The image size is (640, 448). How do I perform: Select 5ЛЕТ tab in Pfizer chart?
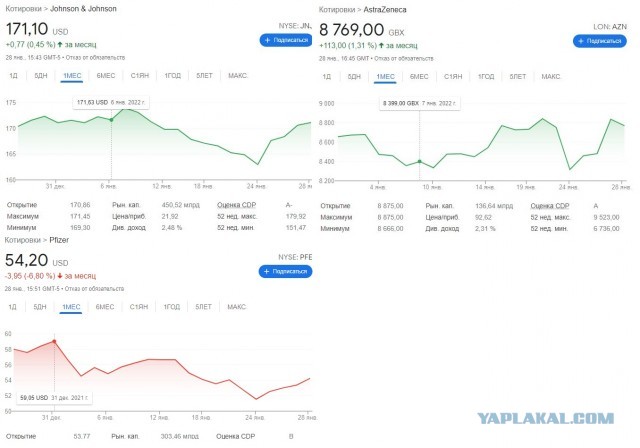coord(204,307)
